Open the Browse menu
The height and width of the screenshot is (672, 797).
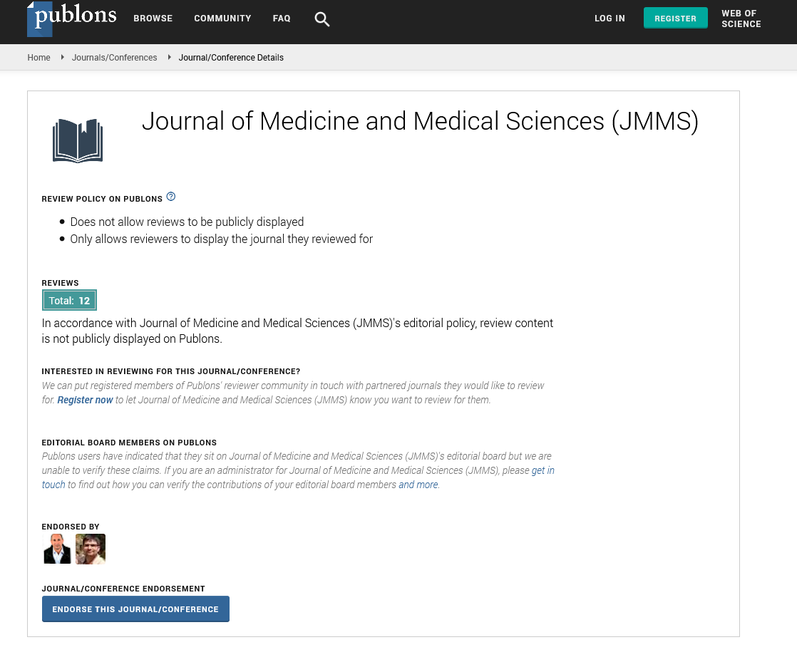[x=153, y=19]
